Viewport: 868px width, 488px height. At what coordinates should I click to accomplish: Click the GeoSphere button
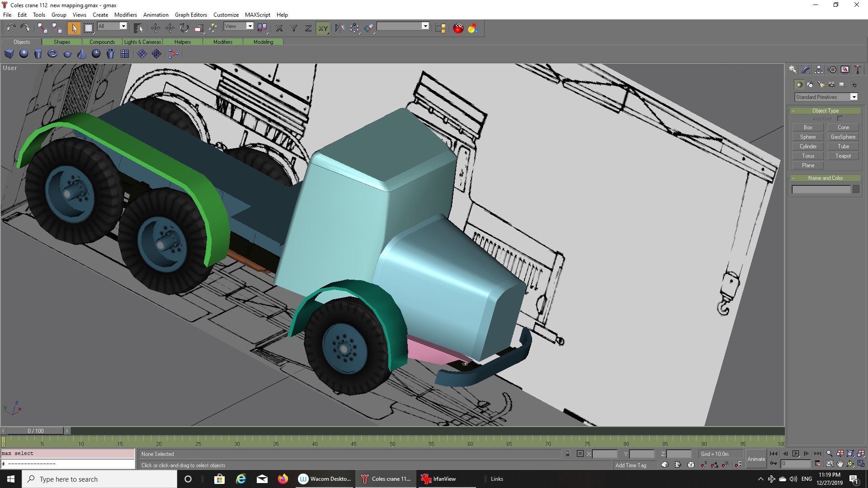[x=843, y=137]
